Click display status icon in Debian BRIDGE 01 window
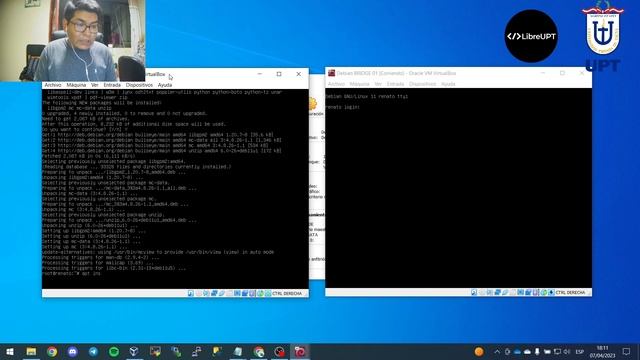This screenshot has width=640, height=360. click(520, 292)
